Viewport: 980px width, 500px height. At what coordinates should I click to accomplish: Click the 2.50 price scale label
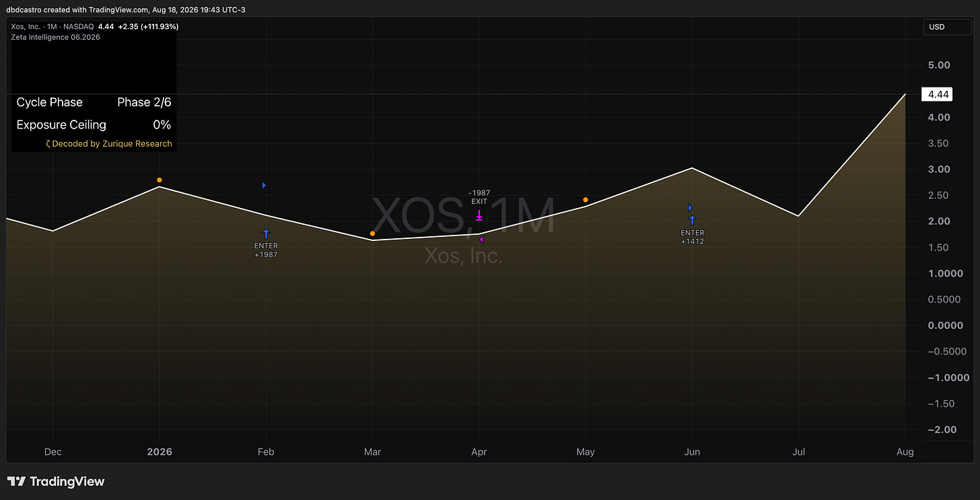pyautogui.click(x=939, y=195)
